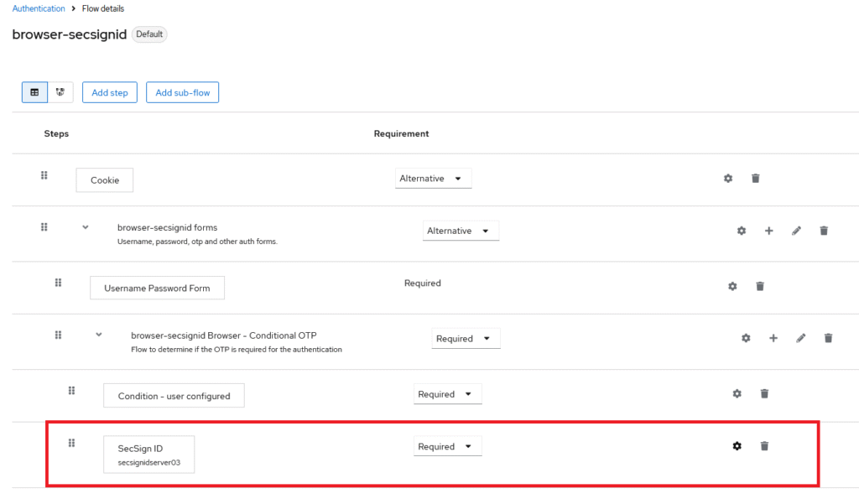Open the Authentication breadcrumb link
This screenshot has width=859, height=504.
tap(39, 8)
